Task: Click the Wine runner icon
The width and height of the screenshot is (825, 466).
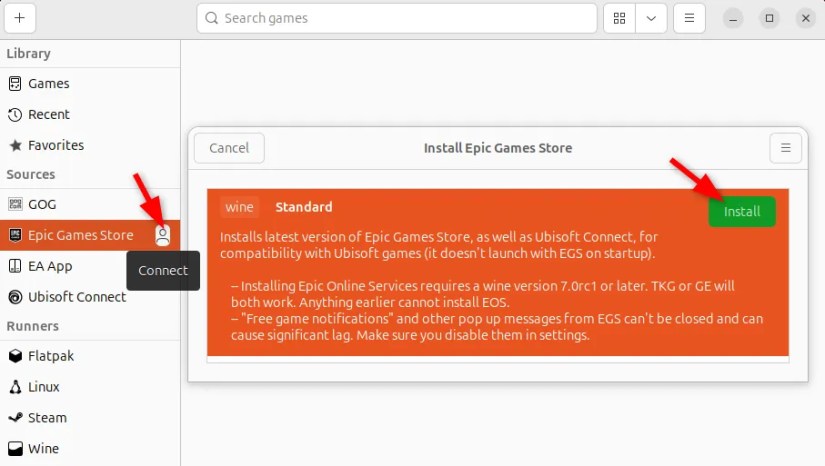Action: [15, 449]
